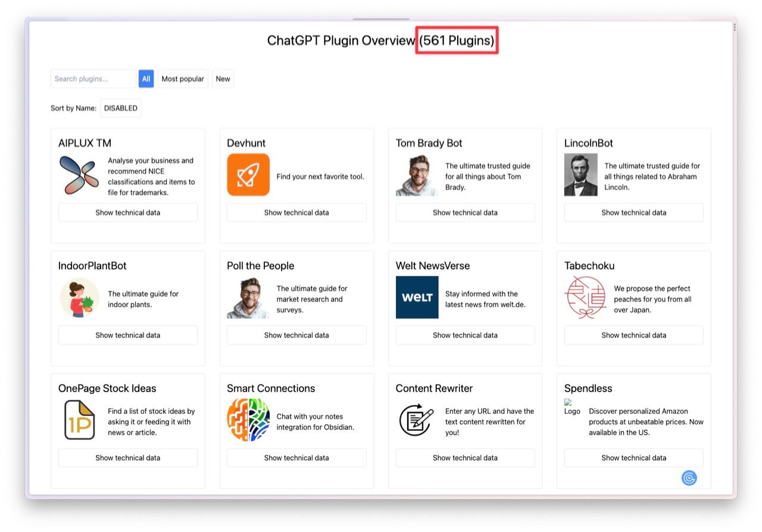Click the OnePage Stock Ideas 1P logo

(79, 420)
